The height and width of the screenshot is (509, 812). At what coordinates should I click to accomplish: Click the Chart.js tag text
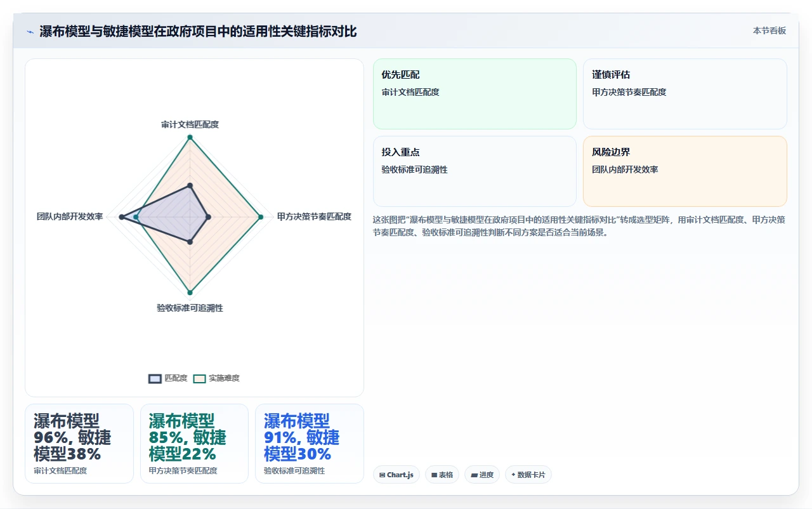click(400, 475)
